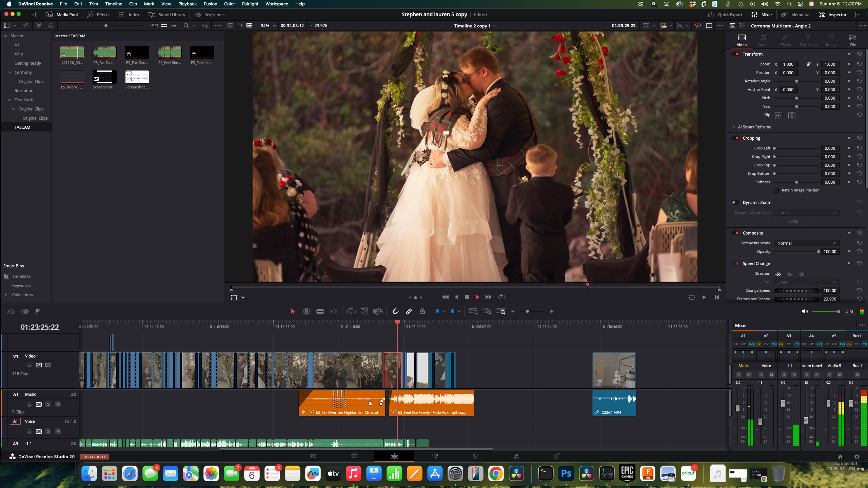This screenshot has height=488, width=868.
Task: Select the arrow Selection Mode tool
Action: click(293, 311)
